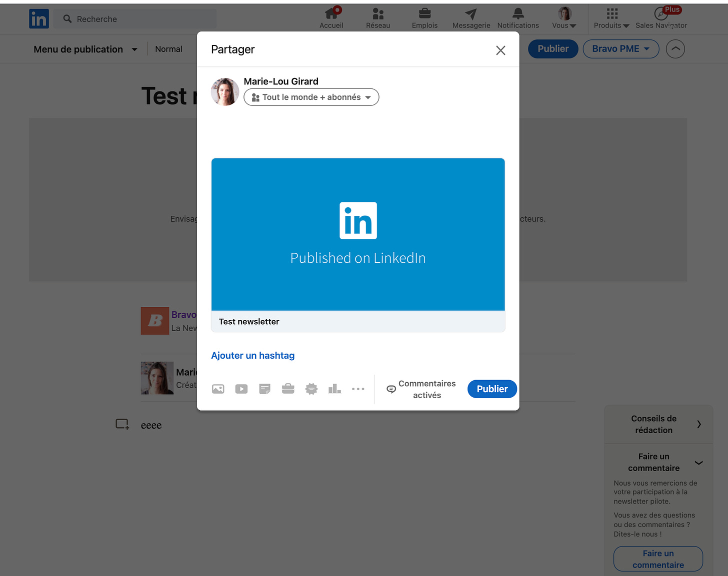This screenshot has width=728, height=576.
Task: Click the briefcase job-sharing icon
Action: 288,389
